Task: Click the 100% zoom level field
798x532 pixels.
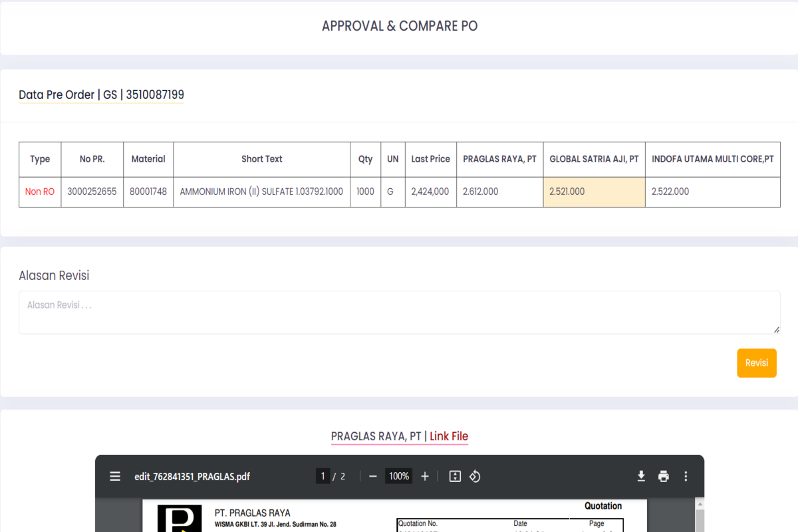Action: click(399, 476)
